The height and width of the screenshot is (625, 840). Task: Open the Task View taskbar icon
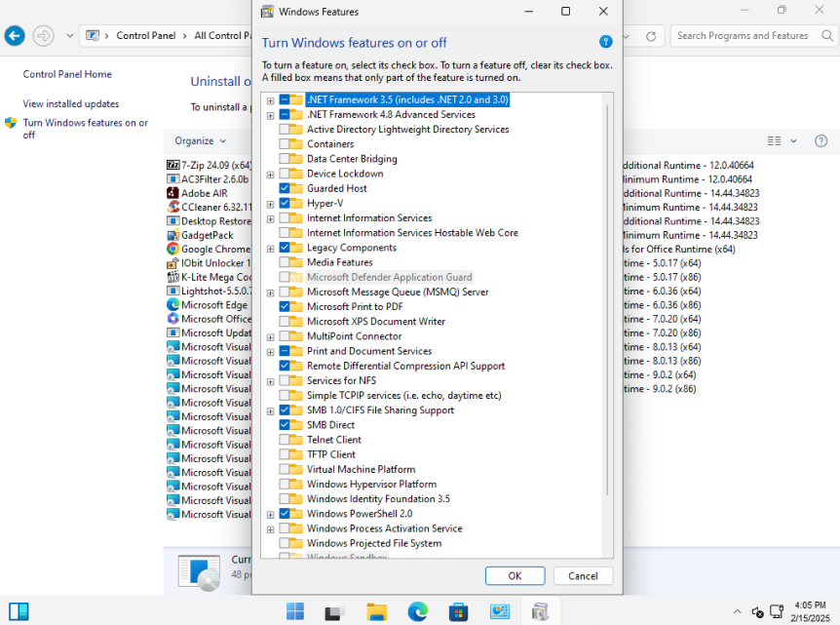coord(335,611)
